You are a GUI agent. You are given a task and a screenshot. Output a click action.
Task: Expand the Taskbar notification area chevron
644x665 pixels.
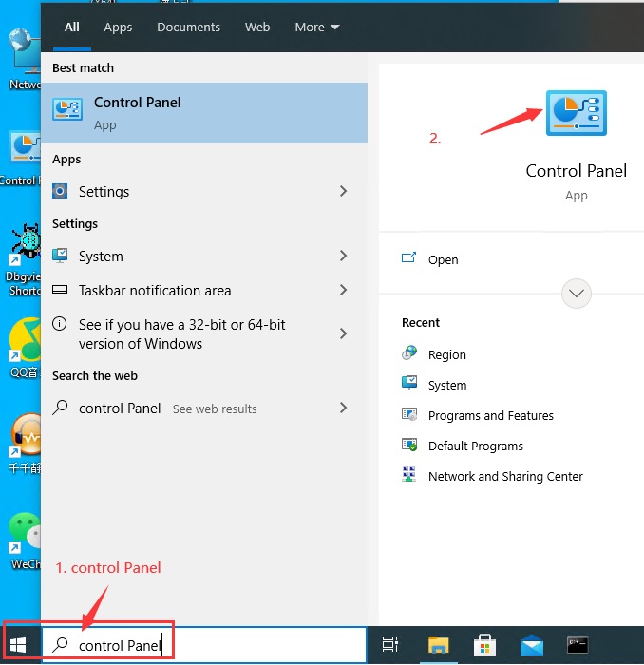point(343,290)
